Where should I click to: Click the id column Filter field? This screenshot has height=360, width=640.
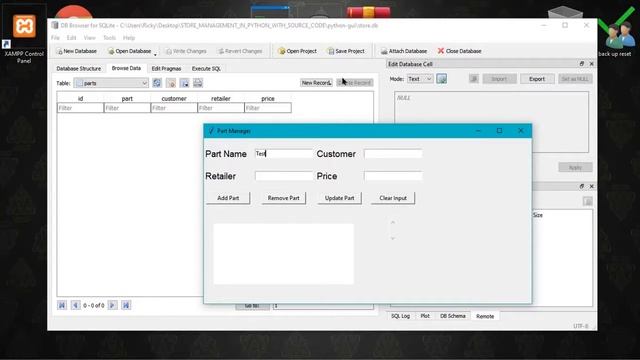click(80, 108)
